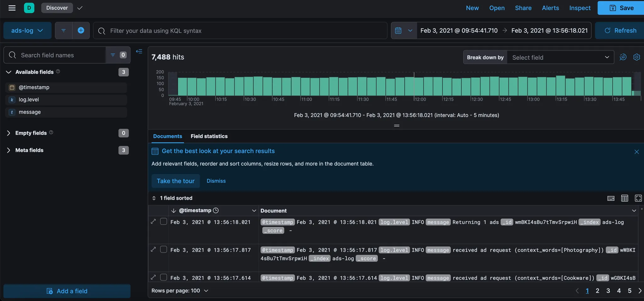Click the add filter plus icon
Viewport: 644px width, 301px height.
(x=81, y=31)
